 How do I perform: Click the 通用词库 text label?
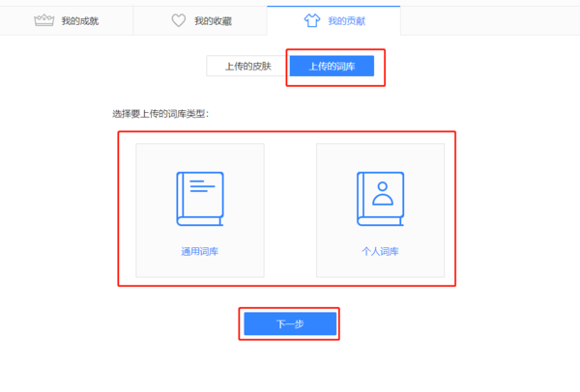[x=200, y=251]
